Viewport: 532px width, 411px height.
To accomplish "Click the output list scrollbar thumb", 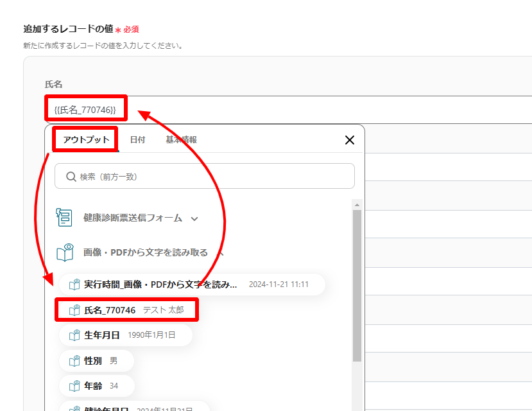I will pos(357,286).
